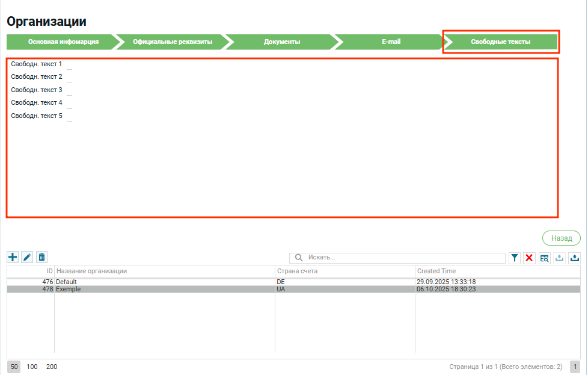Viewport: 588px width, 375px height.
Task: Select the Default organization row
Action: (x=162, y=282)
